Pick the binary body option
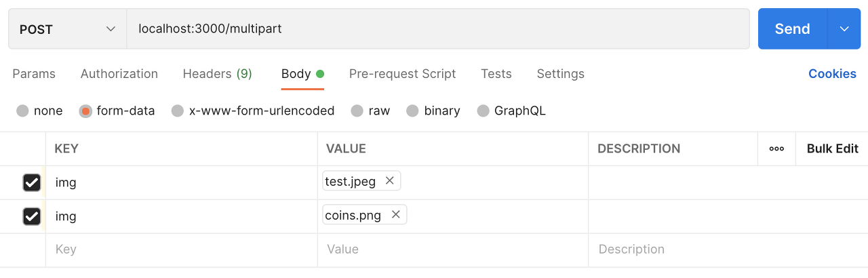Viewport: 868px width, 278px height. point(412,111)
